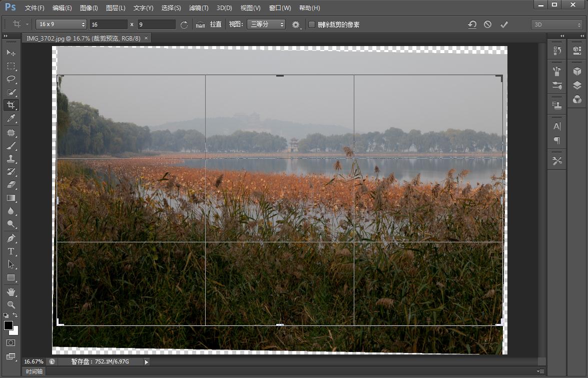Open the 滤镜(T) menu
588x378 pixels.
tap(199, 8)
